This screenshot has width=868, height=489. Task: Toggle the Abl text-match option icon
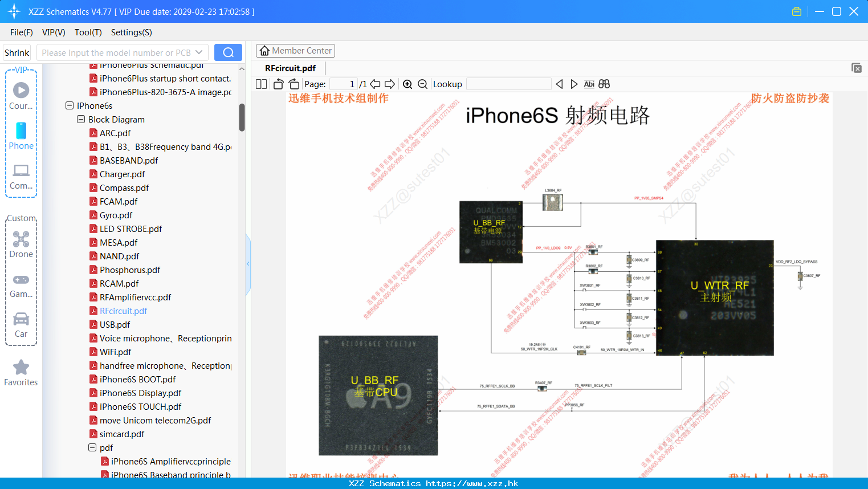pos(589,84)
